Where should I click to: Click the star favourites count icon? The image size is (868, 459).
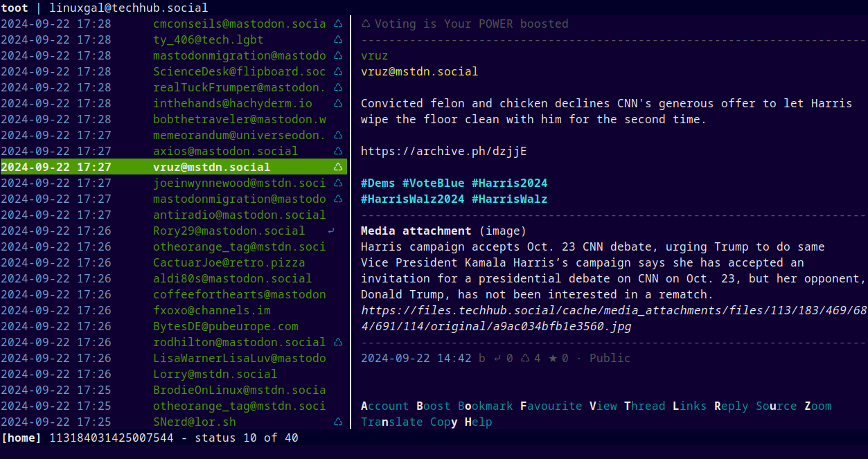coord(552,358)
